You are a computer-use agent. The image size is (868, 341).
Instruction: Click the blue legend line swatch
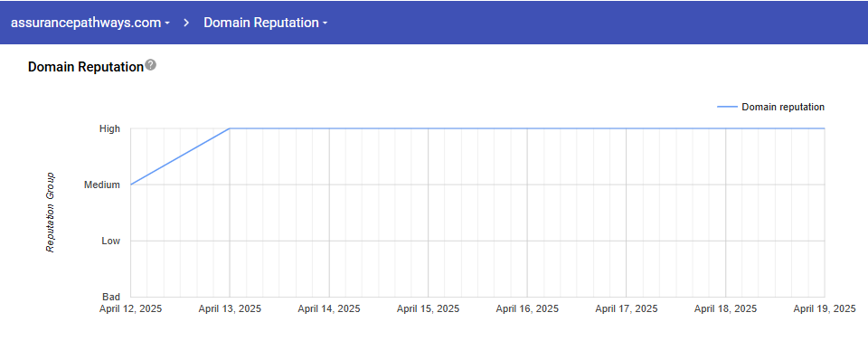pos(727,107)
